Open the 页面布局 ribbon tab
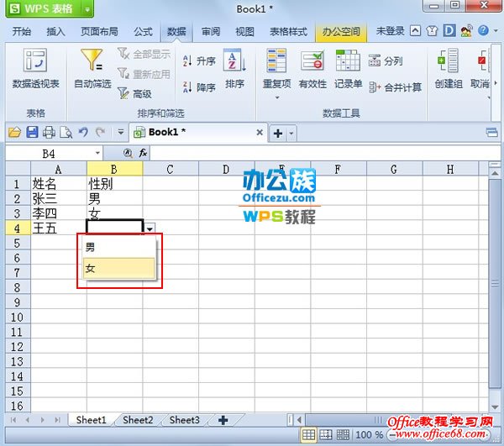 [x=99, y=31]
